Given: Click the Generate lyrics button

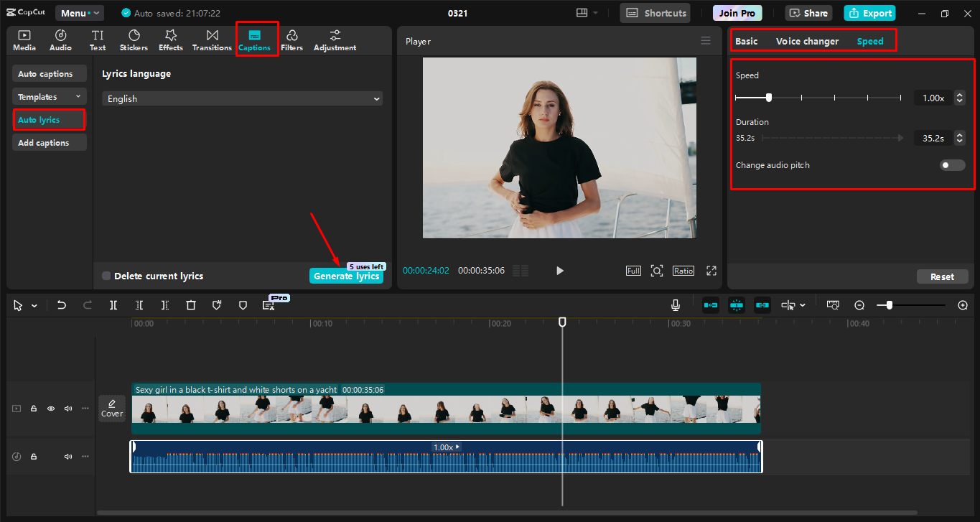Looking at the screenshot, I should point(346,276).
